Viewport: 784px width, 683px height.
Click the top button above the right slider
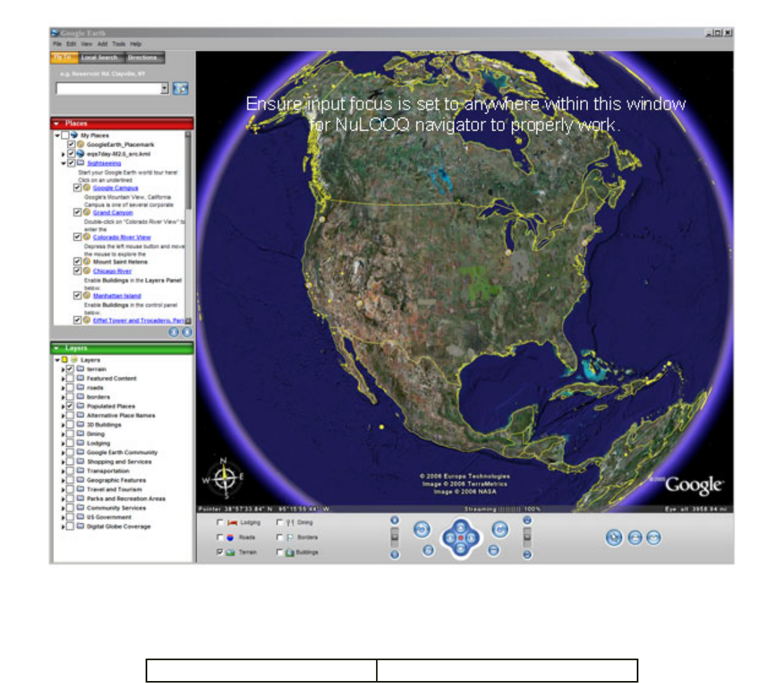527,521
